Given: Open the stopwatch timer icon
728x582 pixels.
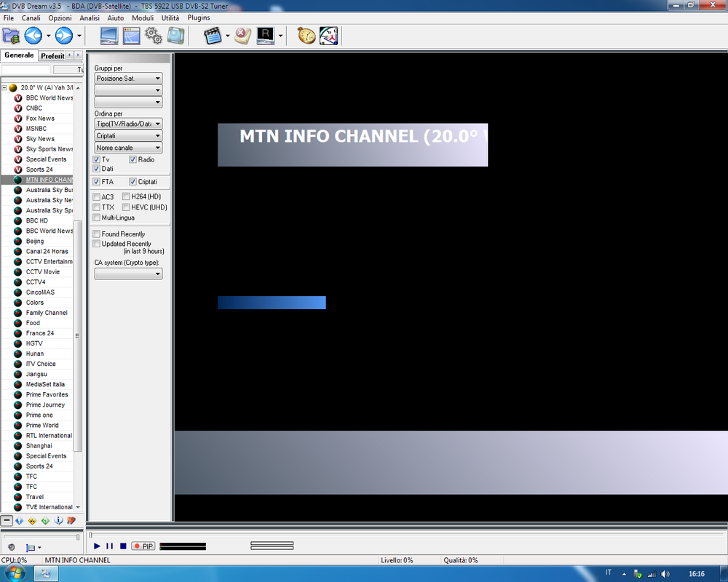Looking at the screenshot, I should pos(306,36).
